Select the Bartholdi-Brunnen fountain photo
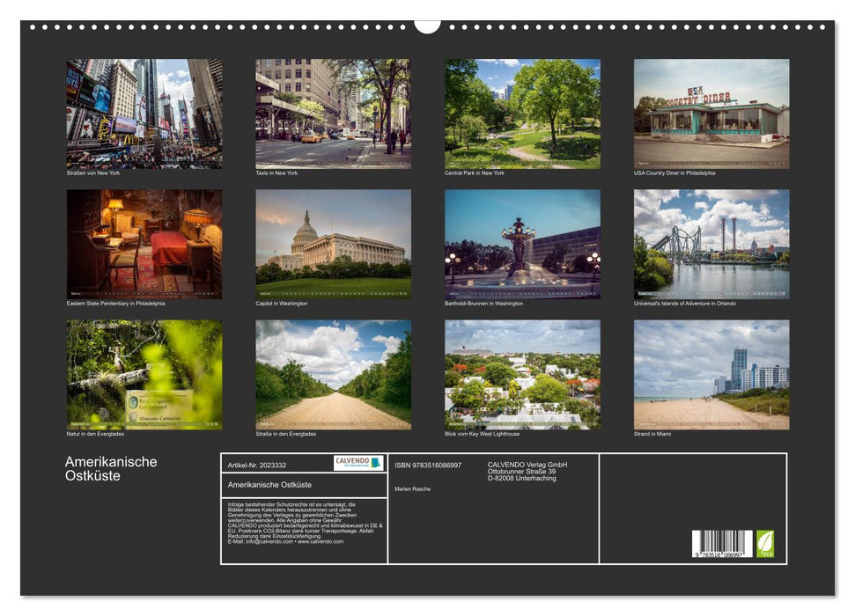Image resolution: width=855 pixels, height=616 pixels. coord(522,244)
